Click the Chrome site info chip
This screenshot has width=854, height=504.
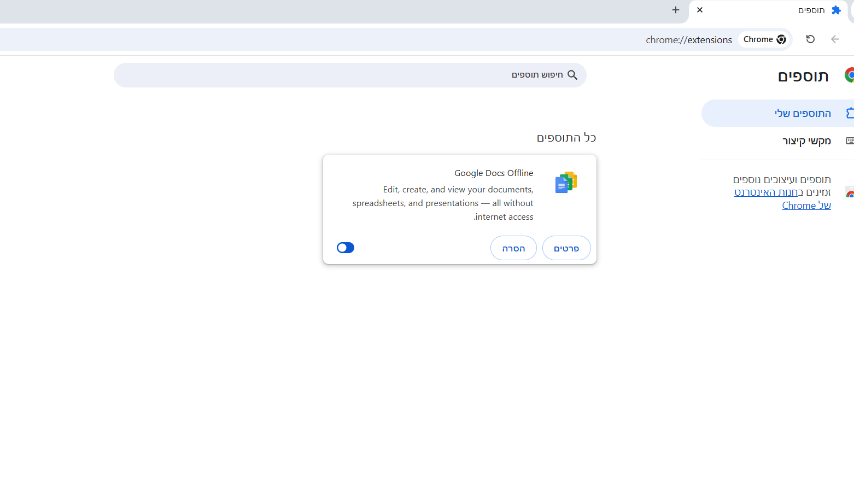point(765,39)
